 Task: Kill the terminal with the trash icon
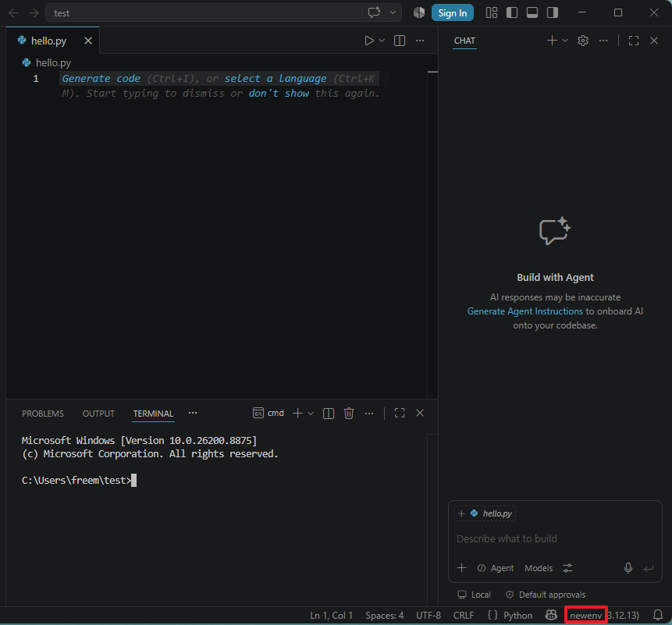[349, 414]
